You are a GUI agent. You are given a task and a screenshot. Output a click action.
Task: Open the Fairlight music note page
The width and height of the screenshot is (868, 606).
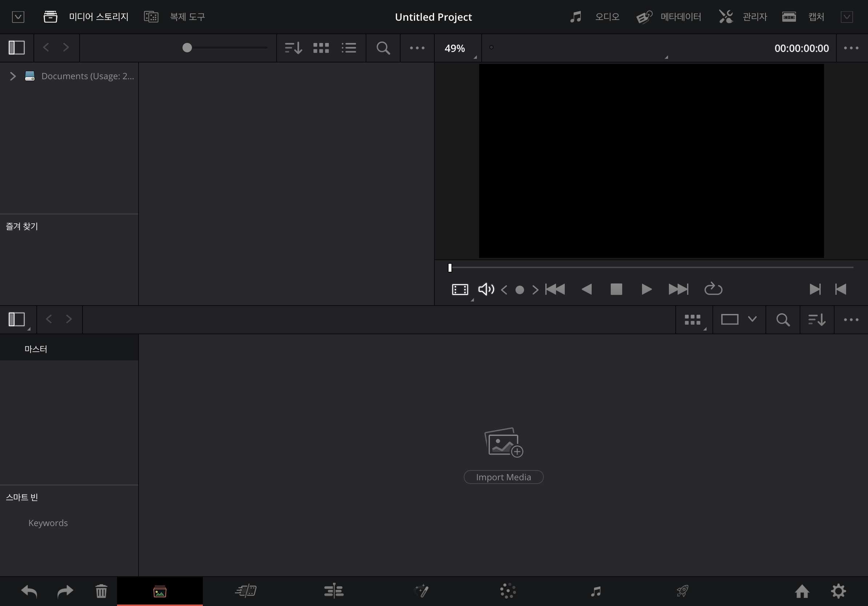point(596,591)
